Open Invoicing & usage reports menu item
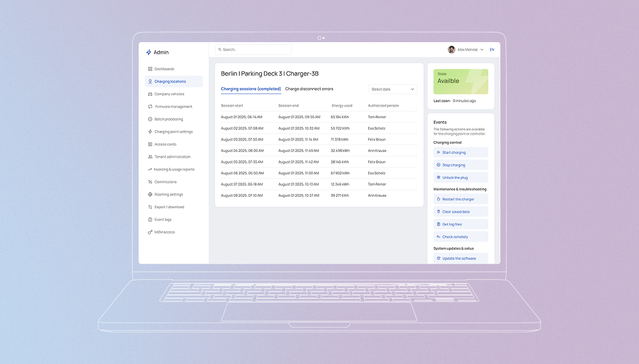 pyautogui.click(x=174, y=169)
